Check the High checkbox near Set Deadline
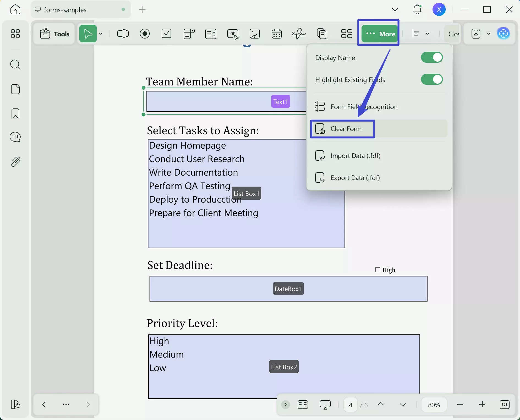 [377, 270]
